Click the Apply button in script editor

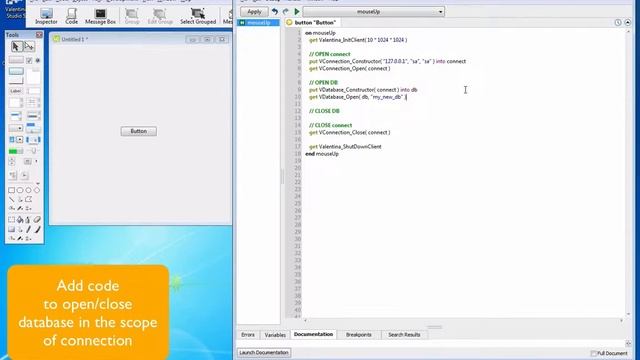pos(254,12)
